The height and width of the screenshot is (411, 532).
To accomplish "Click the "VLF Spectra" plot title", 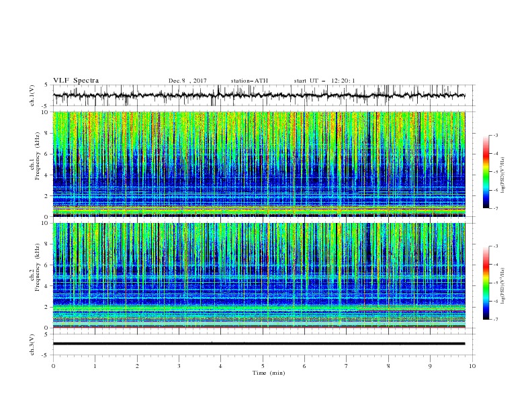I will click(76, 81).
